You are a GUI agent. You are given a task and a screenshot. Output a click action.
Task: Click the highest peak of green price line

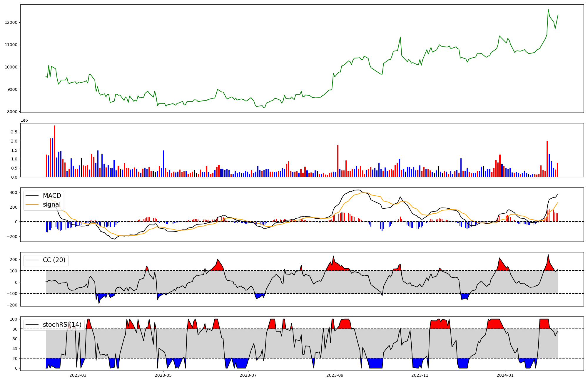pyautogui.click(x=548, y=9)
